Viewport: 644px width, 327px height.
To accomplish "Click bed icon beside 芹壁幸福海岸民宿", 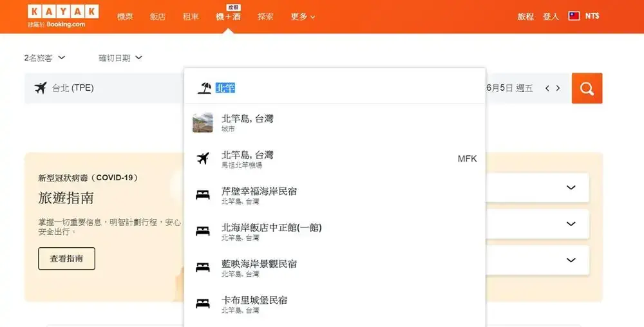I will tap(203, 195).
